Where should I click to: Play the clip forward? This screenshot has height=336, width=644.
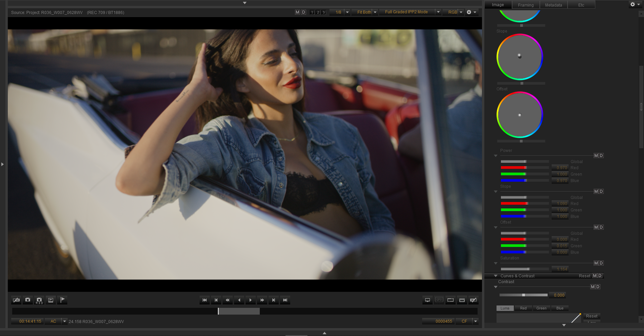pos(251,300)
